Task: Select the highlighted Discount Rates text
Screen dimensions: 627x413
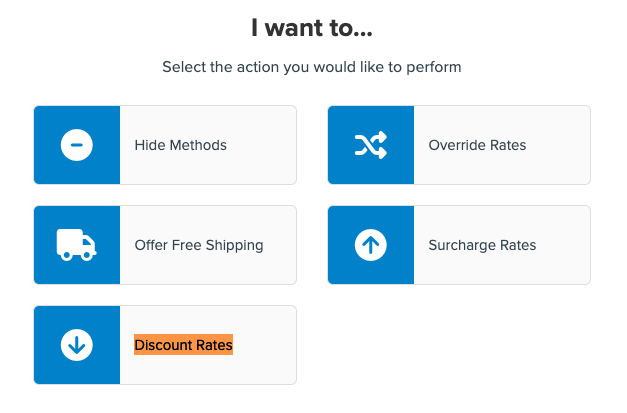Action: 183,345
